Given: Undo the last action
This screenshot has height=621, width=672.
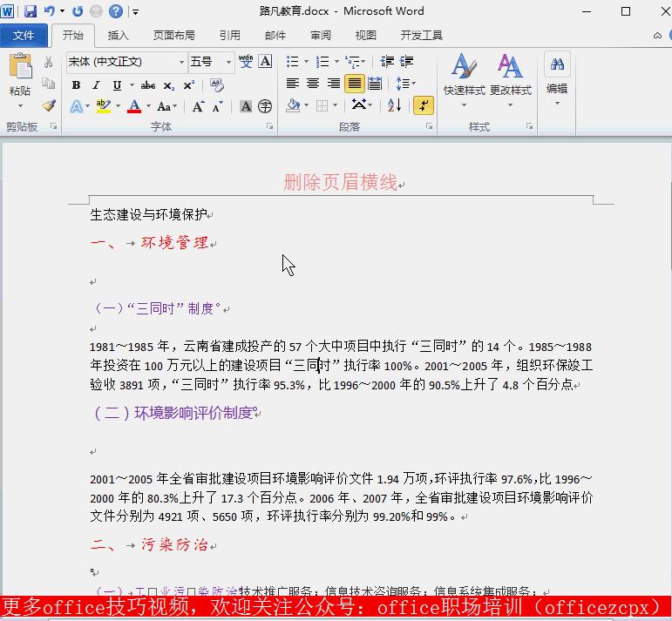Looking at the screenshot, I should click(x=50, y=11).
